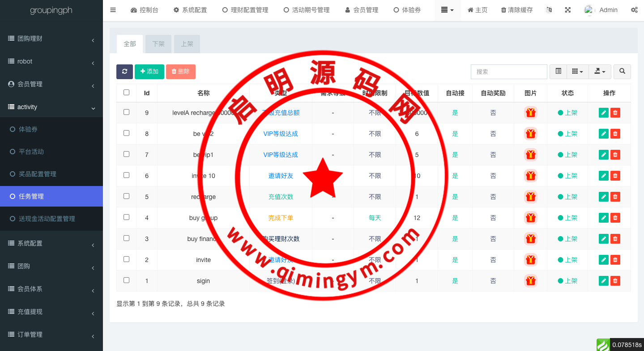
Task: Select the checkbox for row Id 1
Action: [x=126, y=280]
